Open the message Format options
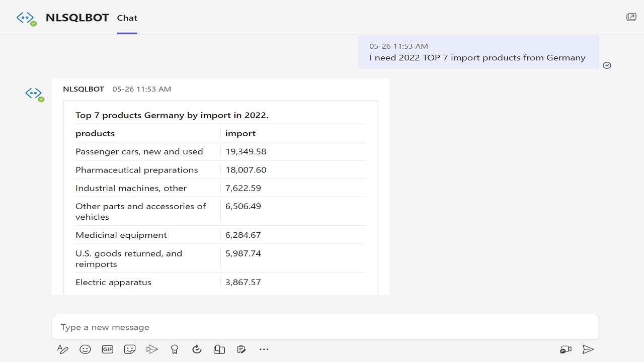The height and width of the screenshot is (362, 644). (62, 349)
